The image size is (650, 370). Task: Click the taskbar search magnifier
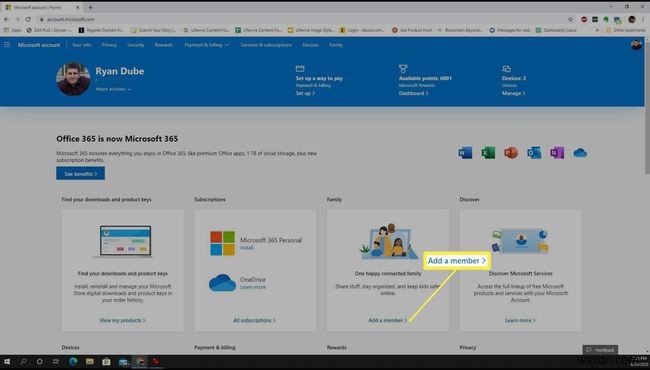(x=24, y=361)
